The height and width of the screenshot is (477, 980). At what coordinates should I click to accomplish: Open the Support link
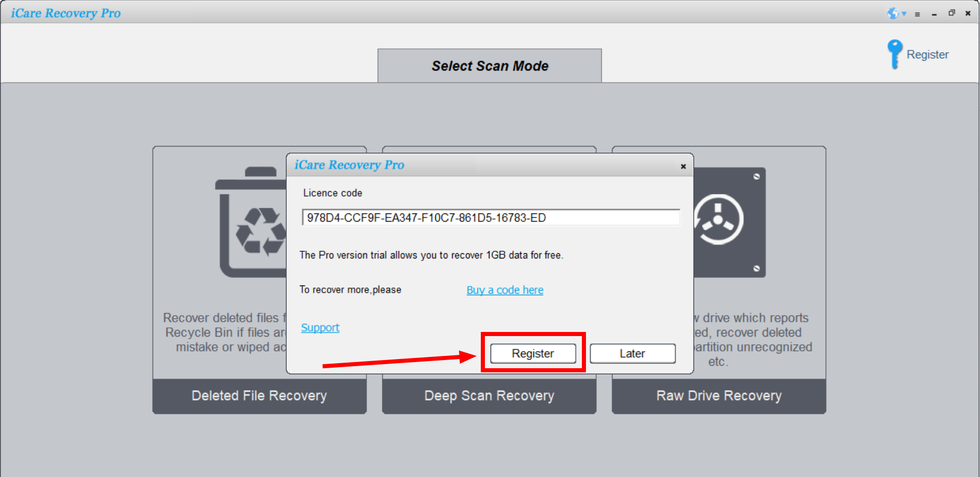click(320, 328)
